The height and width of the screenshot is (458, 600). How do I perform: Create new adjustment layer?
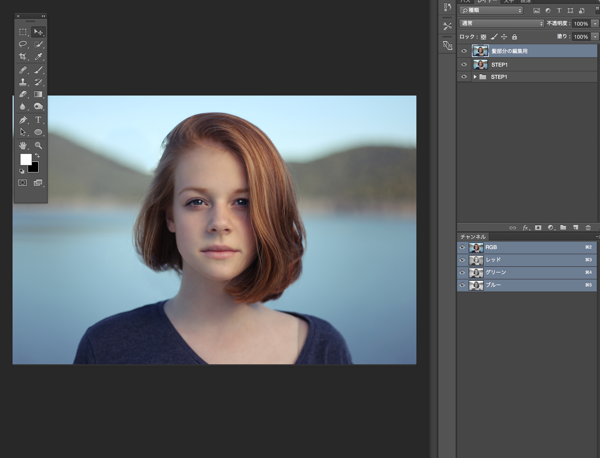click(x=551, y=228)
